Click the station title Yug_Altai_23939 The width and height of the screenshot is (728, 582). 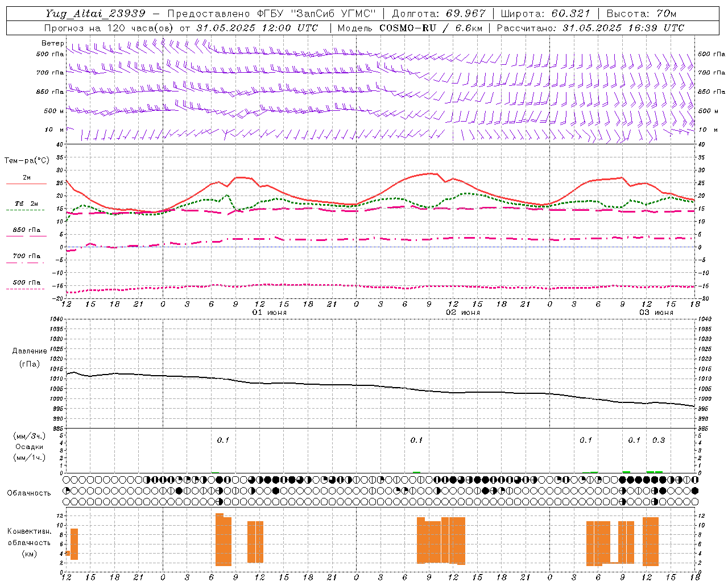tap(96, 14)
